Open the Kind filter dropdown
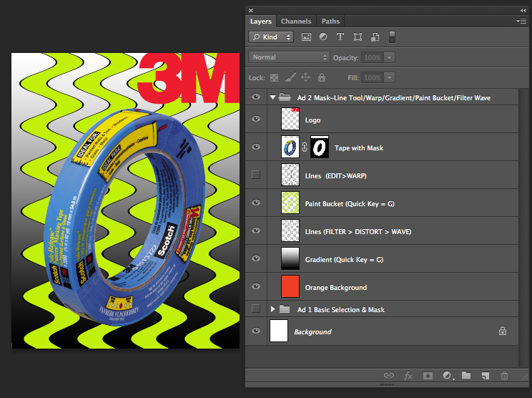532x398 pixels. (271, 37)
